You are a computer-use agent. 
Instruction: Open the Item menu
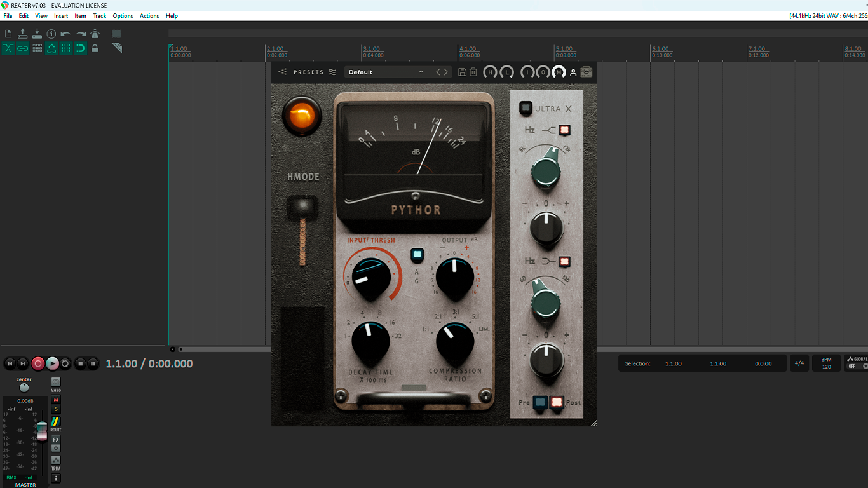click(81, 16)
